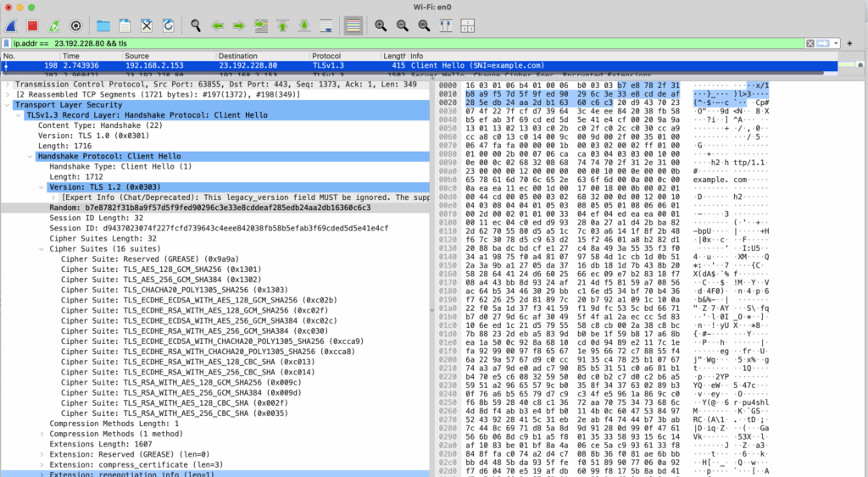This screenshot has height=477, width=868.
Task: Go back with the green left arrow
Action: point(218,26)
